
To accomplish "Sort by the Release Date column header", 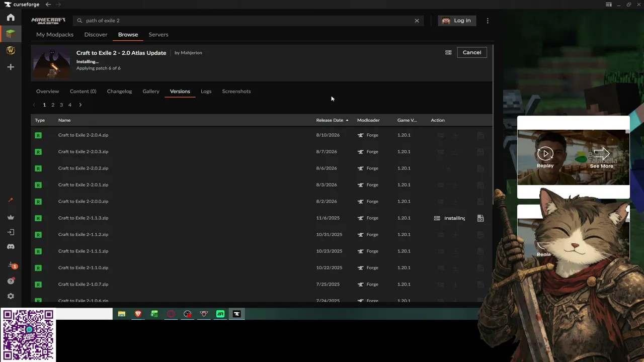I will pos(332,120).
